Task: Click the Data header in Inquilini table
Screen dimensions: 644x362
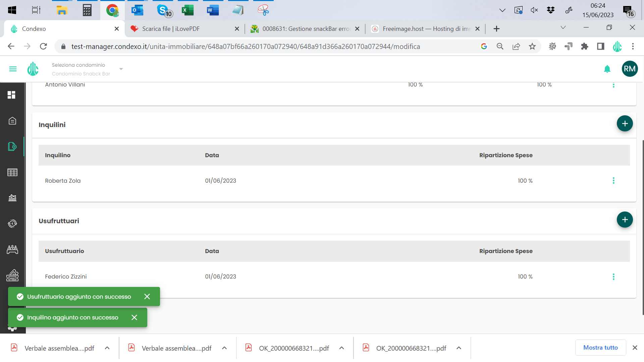Action: click(212, 155)
